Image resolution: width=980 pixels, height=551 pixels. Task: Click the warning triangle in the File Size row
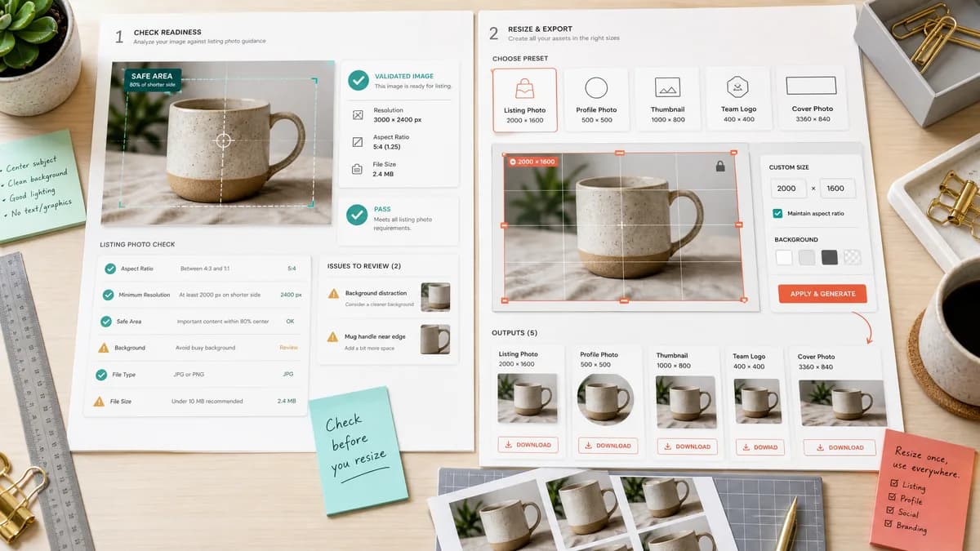point(99,402)
